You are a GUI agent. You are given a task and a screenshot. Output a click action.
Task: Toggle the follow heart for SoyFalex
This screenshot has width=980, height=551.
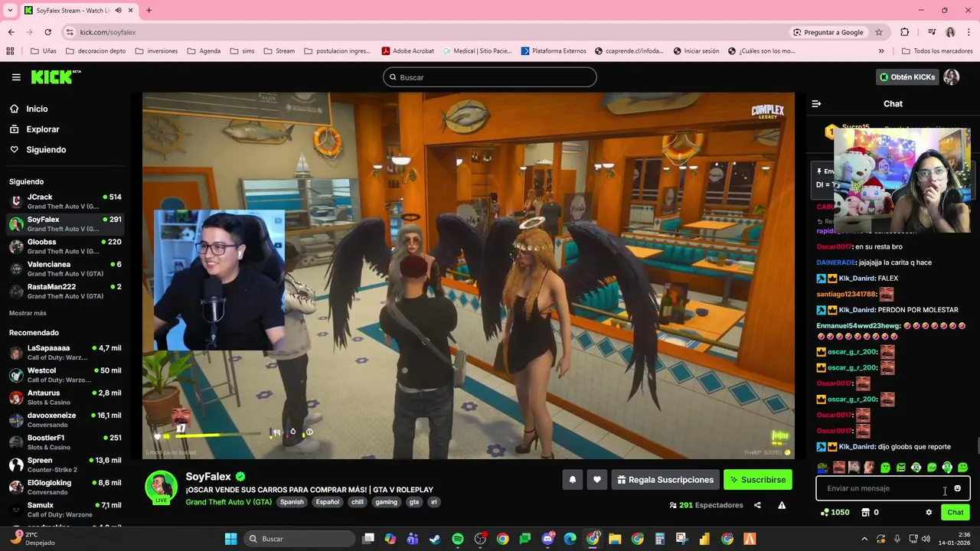597,480
